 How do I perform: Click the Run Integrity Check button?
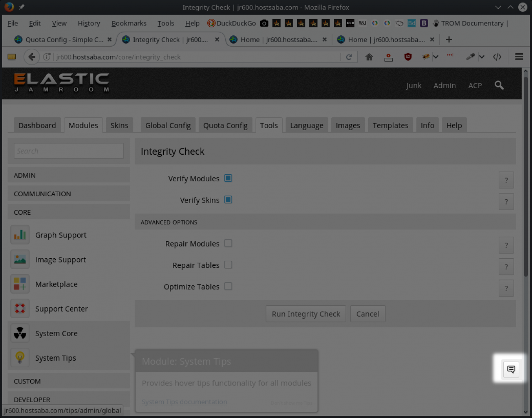306,314
